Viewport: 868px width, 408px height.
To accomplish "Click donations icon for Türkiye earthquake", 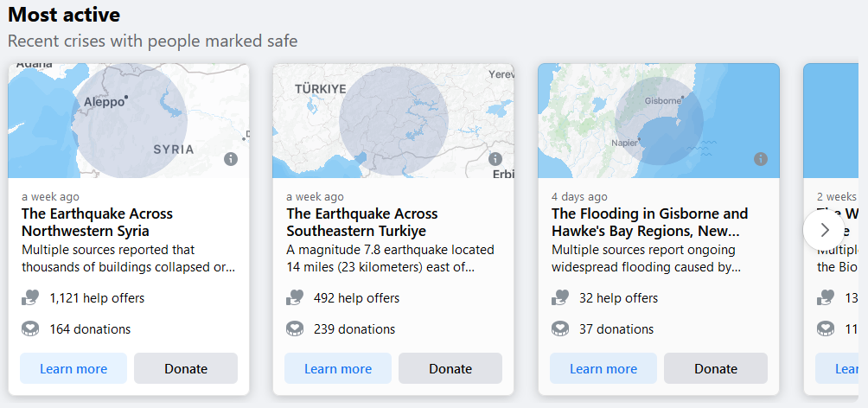I will [x=294, y=329].
